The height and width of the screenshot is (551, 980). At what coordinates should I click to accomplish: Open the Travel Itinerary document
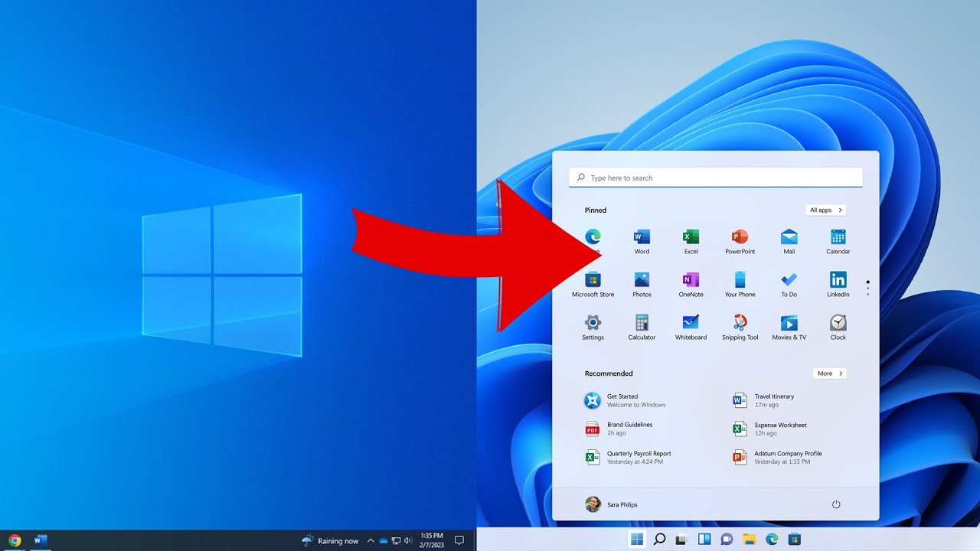pos(763,400)
